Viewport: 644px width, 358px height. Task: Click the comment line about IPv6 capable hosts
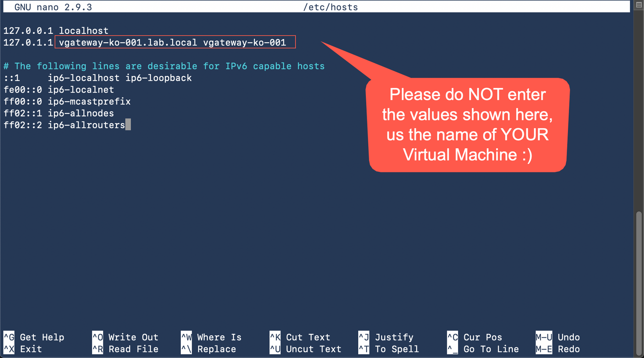pyautogui.click(x=164, y=66)
